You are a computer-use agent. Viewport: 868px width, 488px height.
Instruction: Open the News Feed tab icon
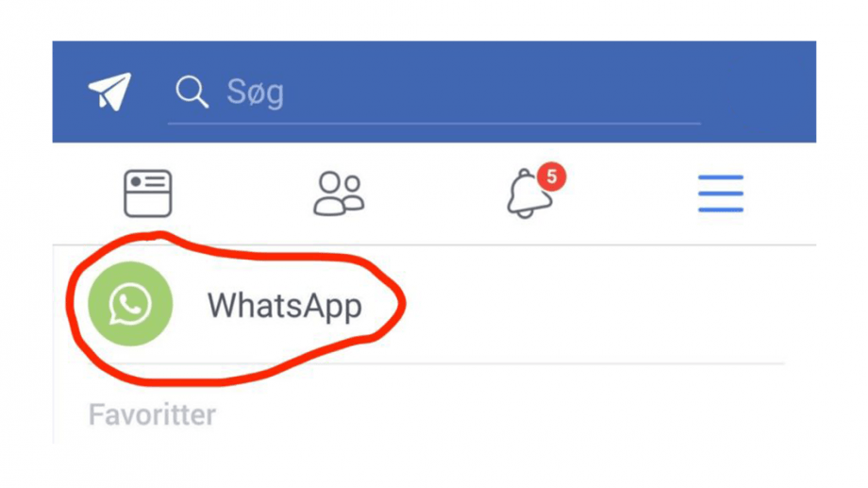tap(147, 194)
